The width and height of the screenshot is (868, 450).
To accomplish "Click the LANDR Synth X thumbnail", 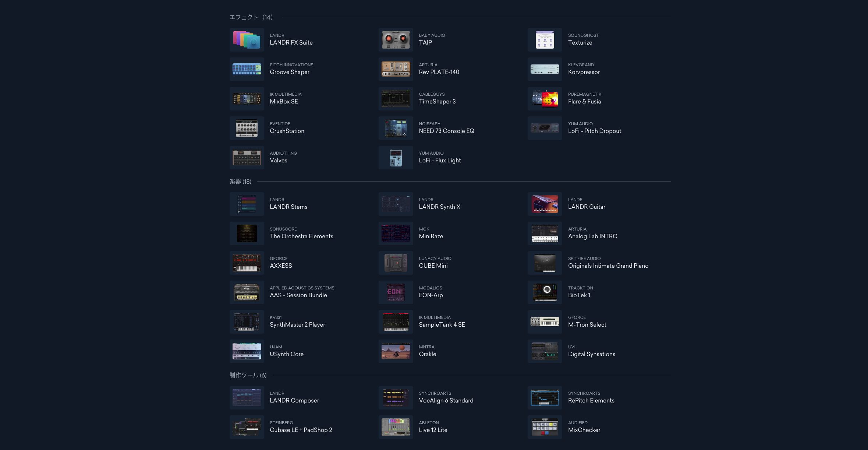I will point(396,204).
